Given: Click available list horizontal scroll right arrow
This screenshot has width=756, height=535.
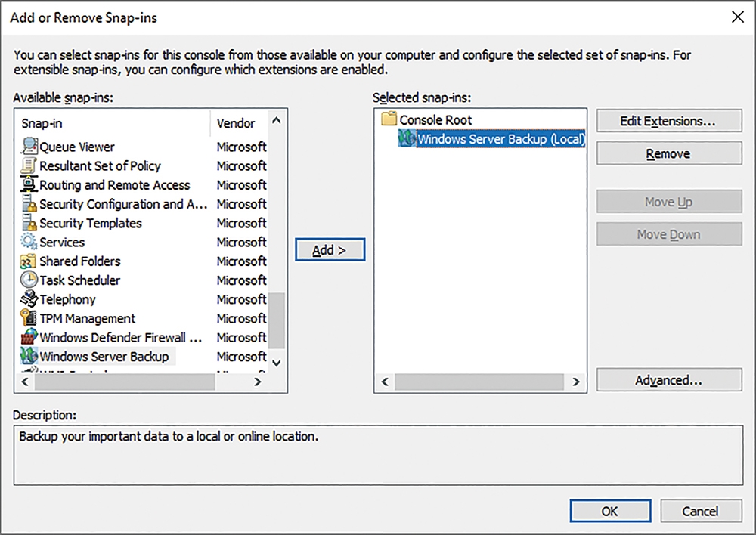Looking at the screenshot, I should pyautogui.click(x=258, y=382).
